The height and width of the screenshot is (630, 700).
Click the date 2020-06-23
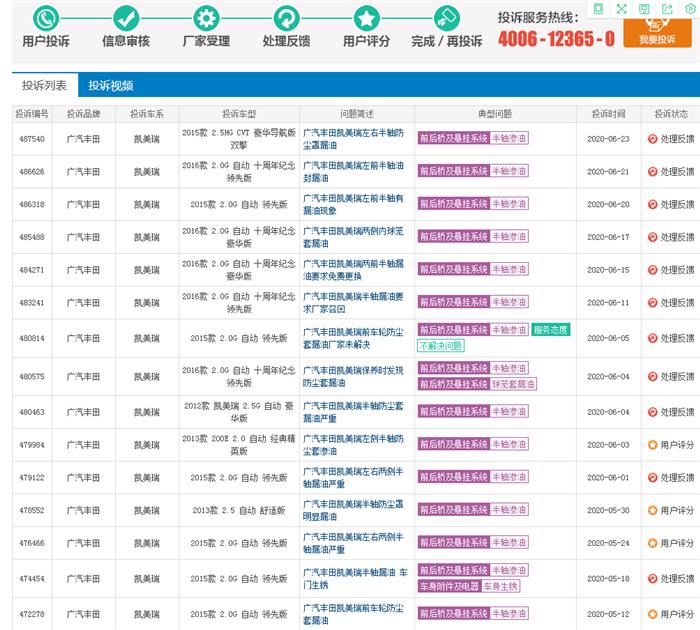point(608,139)
